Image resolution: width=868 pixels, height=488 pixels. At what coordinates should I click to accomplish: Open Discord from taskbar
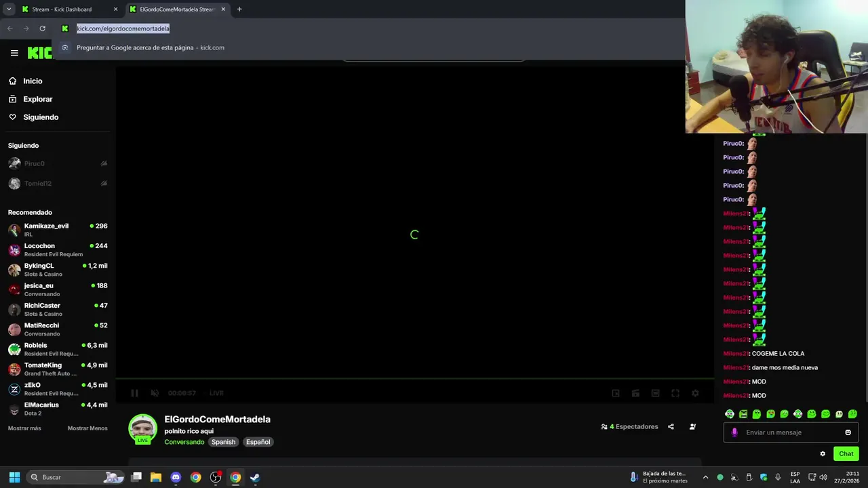coord(176,477)
